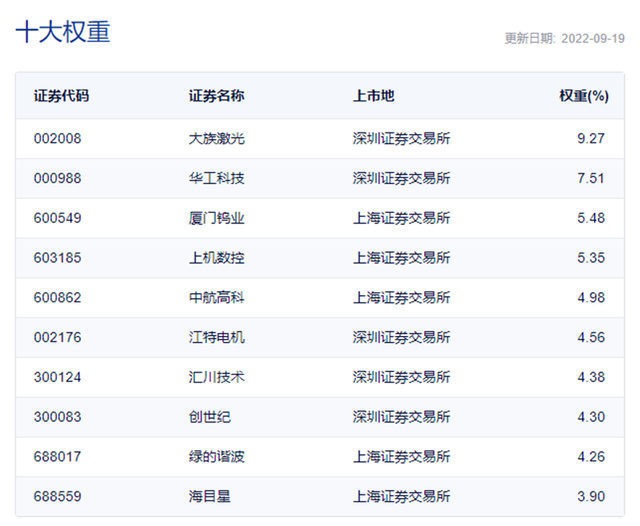This screenshot has width=640, height=526.
Task: Click the 上市地 column header
Action: pos(373,96)
